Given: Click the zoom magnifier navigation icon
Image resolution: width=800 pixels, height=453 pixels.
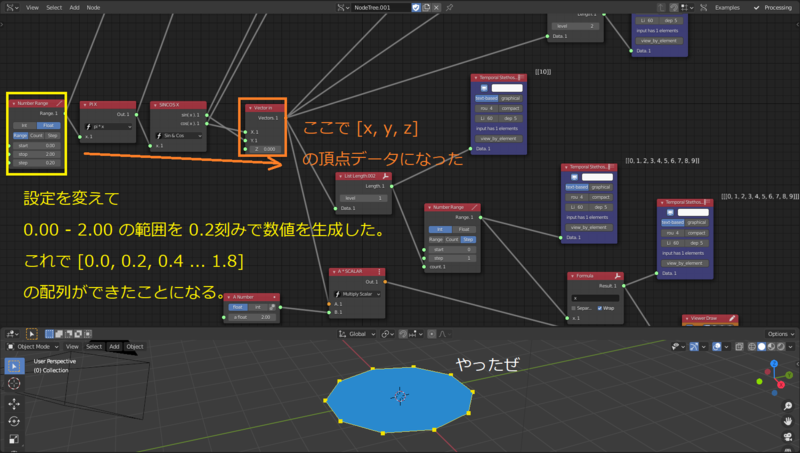Looking at the screenshot, I should pos(788,406).
